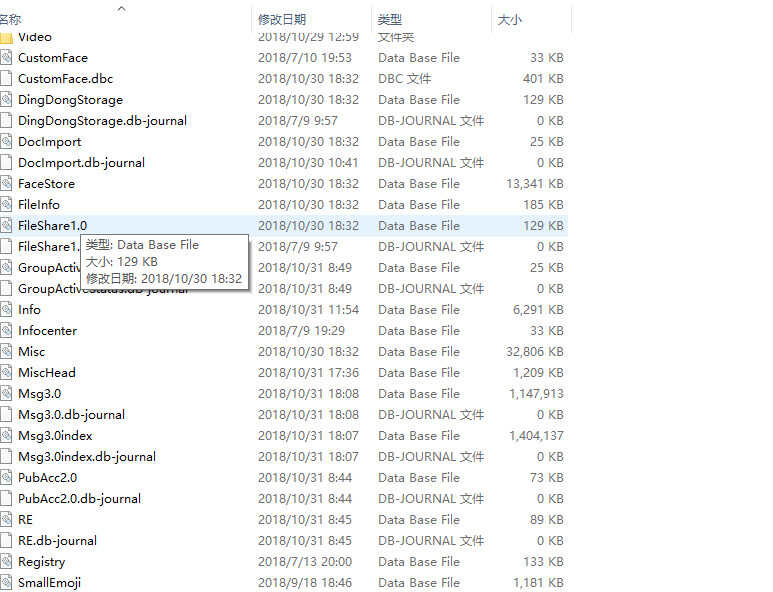Click the CustomFace database file icon
Screen dimensions: 773x592
(x=6, y=58)
